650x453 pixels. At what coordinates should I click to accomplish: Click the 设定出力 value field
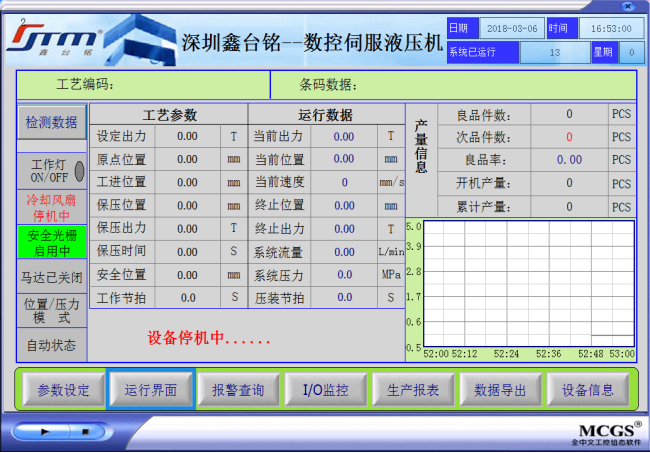pyautogui.click(x=187, y=136)
